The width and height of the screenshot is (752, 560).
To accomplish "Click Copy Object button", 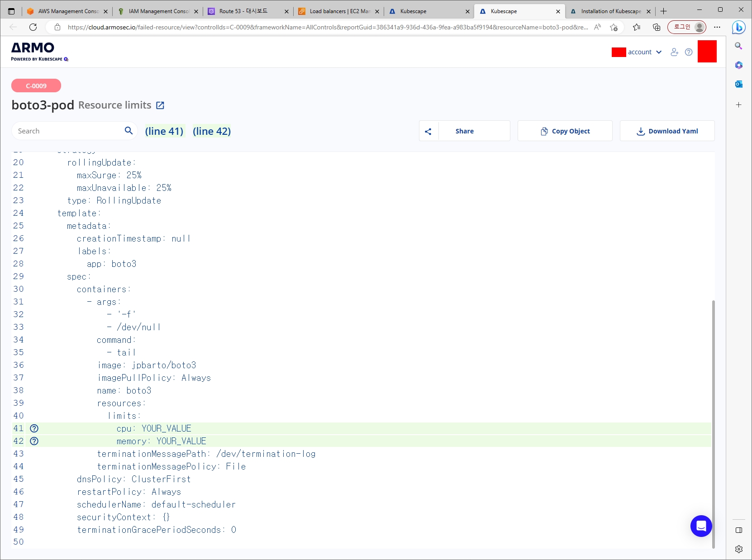I will pyautogui.click(x=565, y=131).
